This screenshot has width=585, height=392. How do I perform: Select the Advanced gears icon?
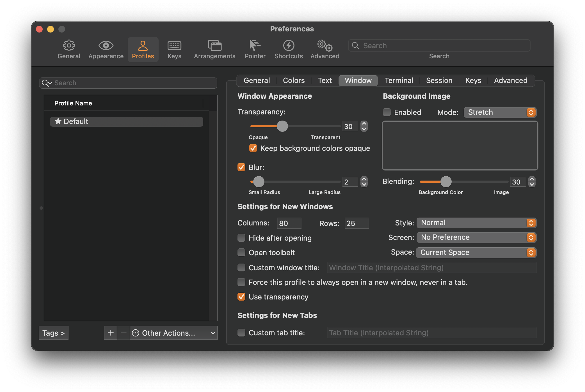click(324, 49)
